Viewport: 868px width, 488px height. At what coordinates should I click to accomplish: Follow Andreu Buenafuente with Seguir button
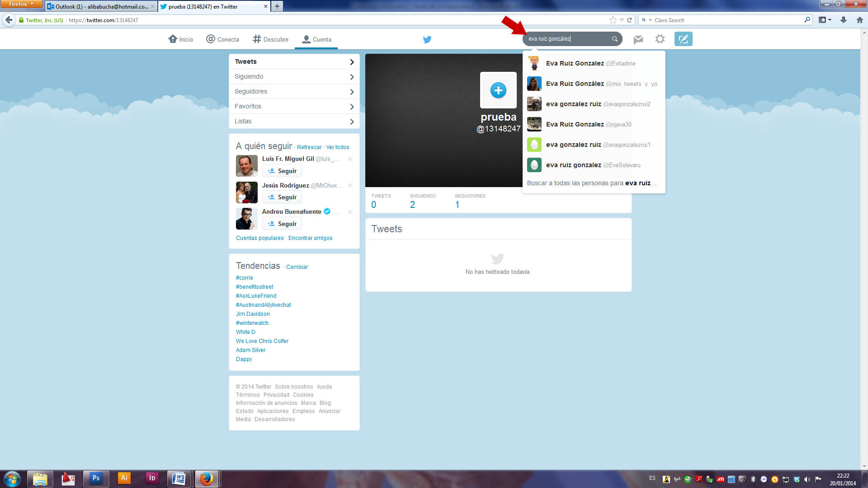click(282, 224)
